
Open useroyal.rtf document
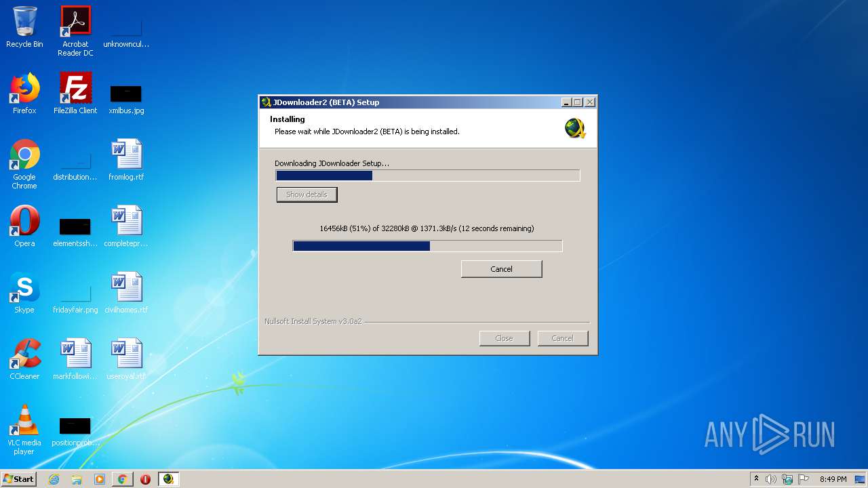coord(126,359)
